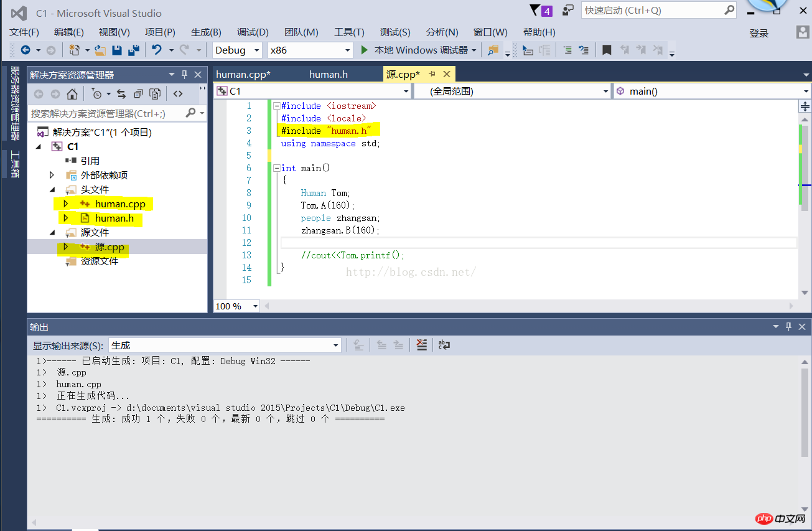
Task: Expand the 外部依赖项 node
Action: 52,175
